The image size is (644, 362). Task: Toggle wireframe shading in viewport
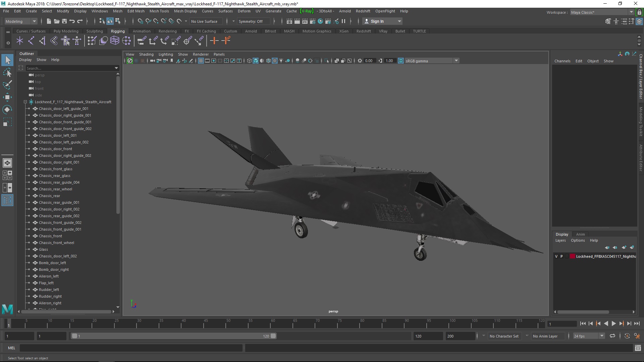249,61
